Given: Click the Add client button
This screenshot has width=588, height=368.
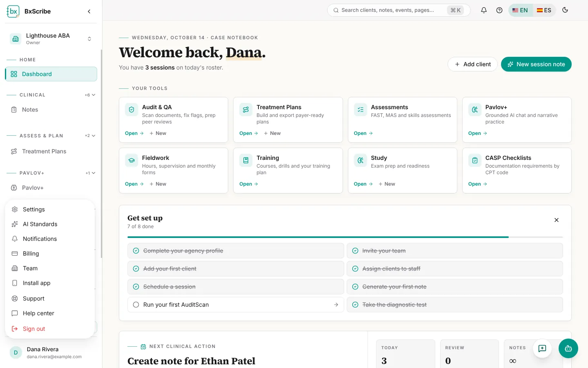Looking at the screenshot, I should tap(472, 64).
